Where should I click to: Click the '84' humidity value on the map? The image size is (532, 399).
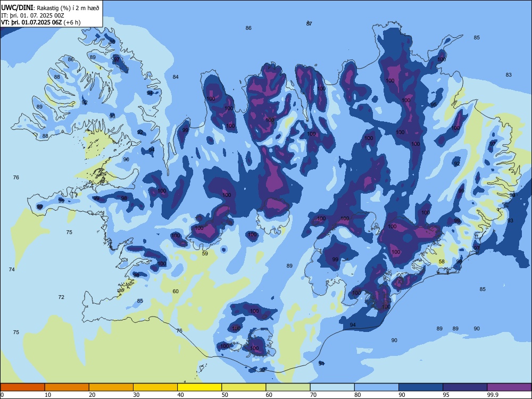click(x=176, y=77)
